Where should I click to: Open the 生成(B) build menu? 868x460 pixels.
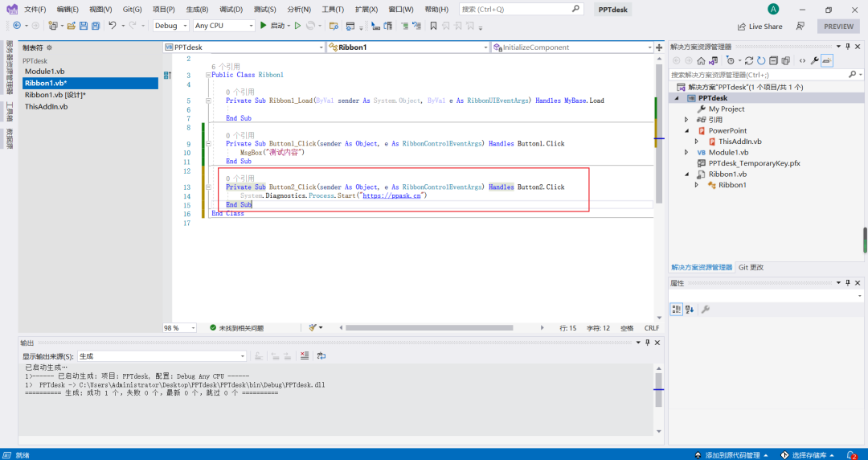click(x=197, y=10)
